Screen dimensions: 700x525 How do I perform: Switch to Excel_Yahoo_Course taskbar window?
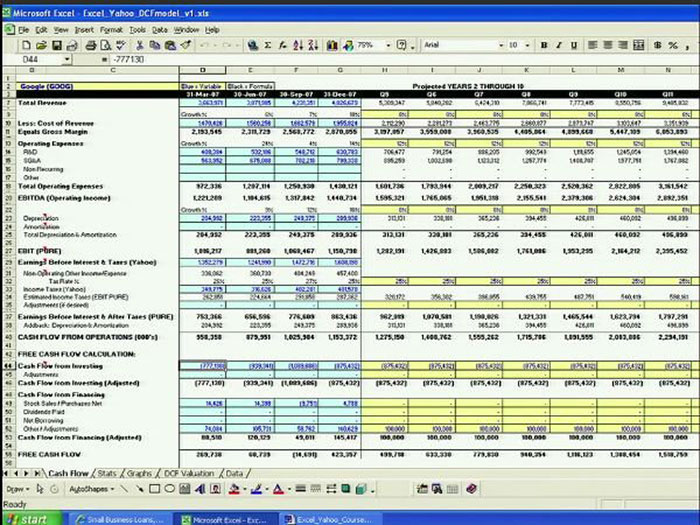pos(330,520)
